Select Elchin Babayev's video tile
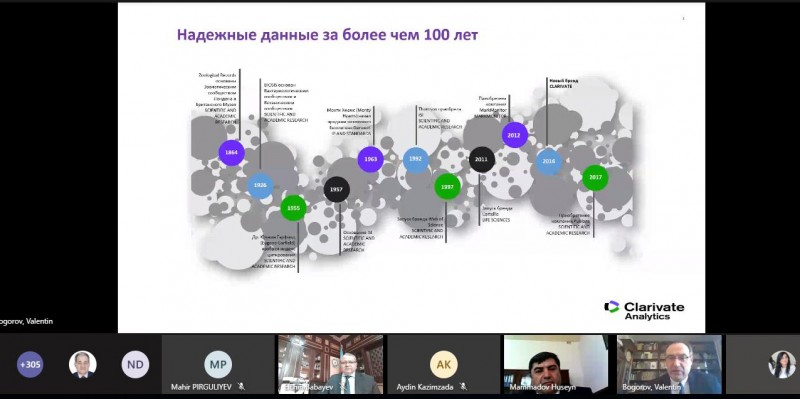This screenshot has height=399, width=800. tap(331, 364)
